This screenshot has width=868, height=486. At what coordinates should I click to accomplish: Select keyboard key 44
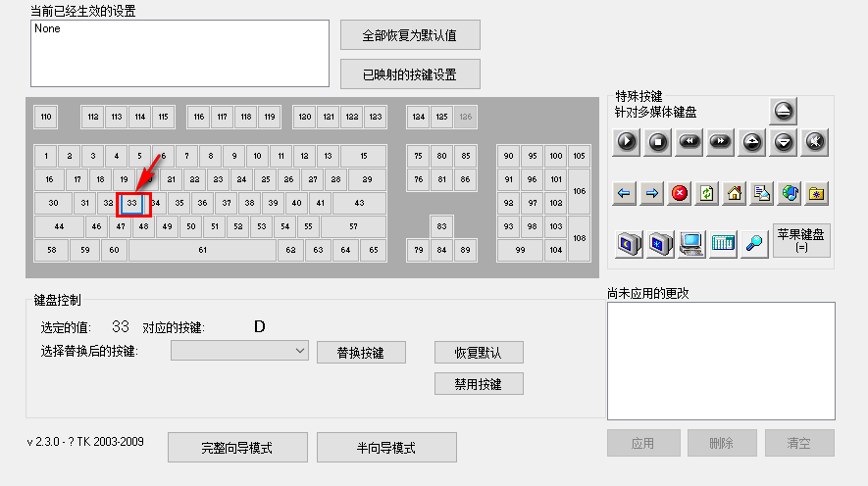(x=59, y=226)
